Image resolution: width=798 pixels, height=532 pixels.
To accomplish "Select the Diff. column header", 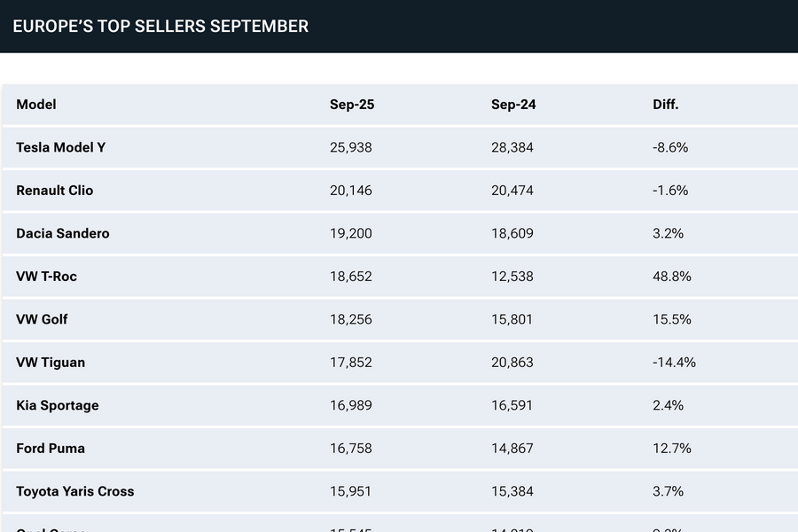I will (666, 105).
